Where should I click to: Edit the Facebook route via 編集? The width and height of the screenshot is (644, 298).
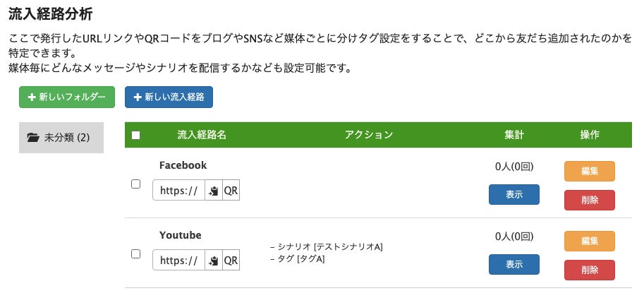pos(589,171)
